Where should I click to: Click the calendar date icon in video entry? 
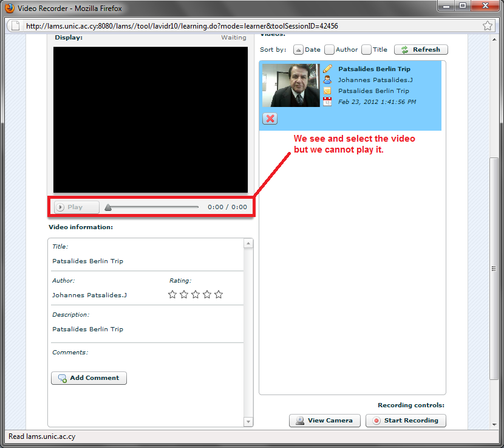tap(327, 102)
